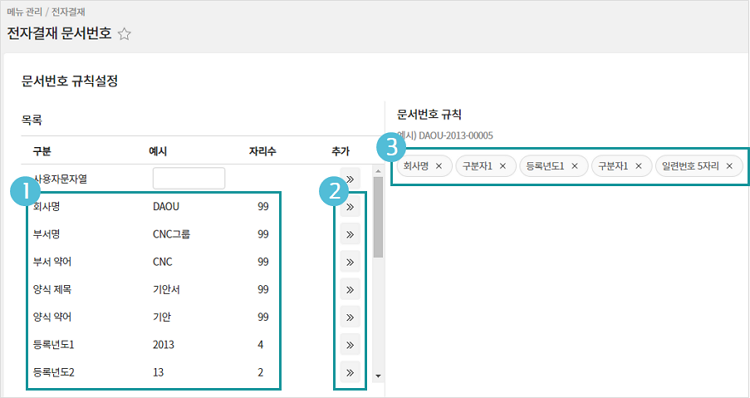Add 양식 제목 using its arrow button
Image resolution: width=750 pixels, height=398 pixels.
350,290
